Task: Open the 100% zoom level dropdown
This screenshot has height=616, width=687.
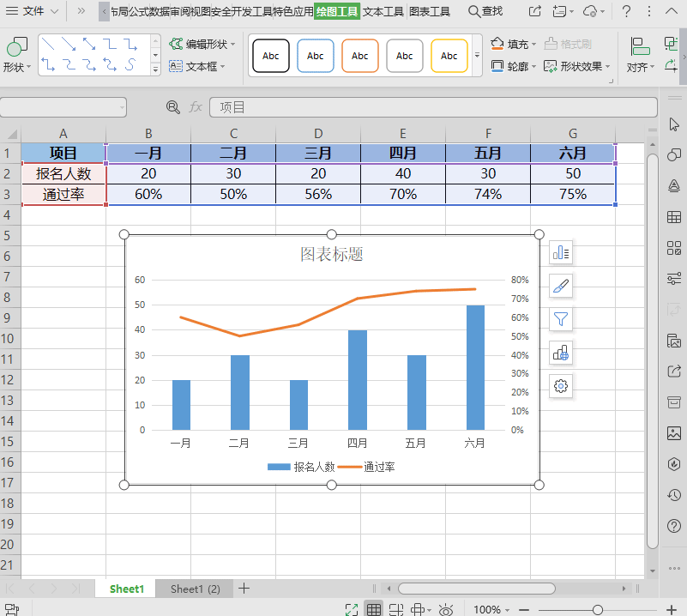Action: 491,609
